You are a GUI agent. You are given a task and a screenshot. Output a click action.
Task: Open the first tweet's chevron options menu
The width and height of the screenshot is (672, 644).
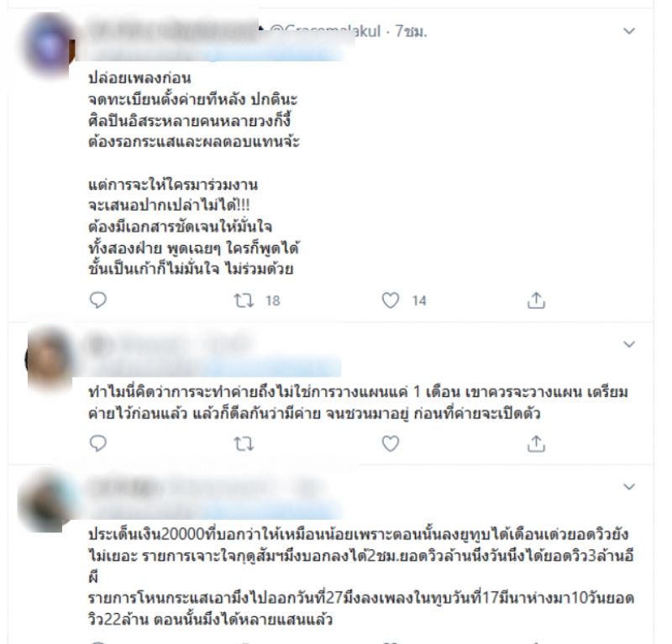click(x=628, y=31)
